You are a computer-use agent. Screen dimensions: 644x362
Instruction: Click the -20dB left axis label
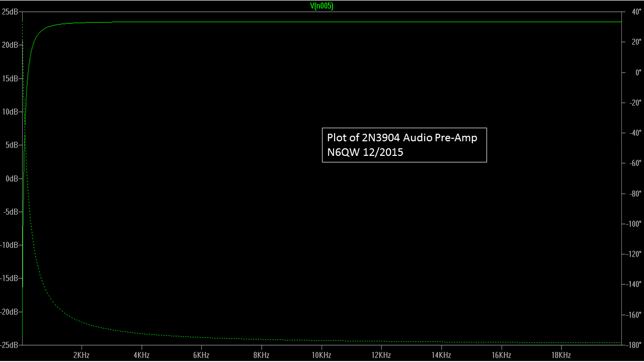(x=9, y=312)
